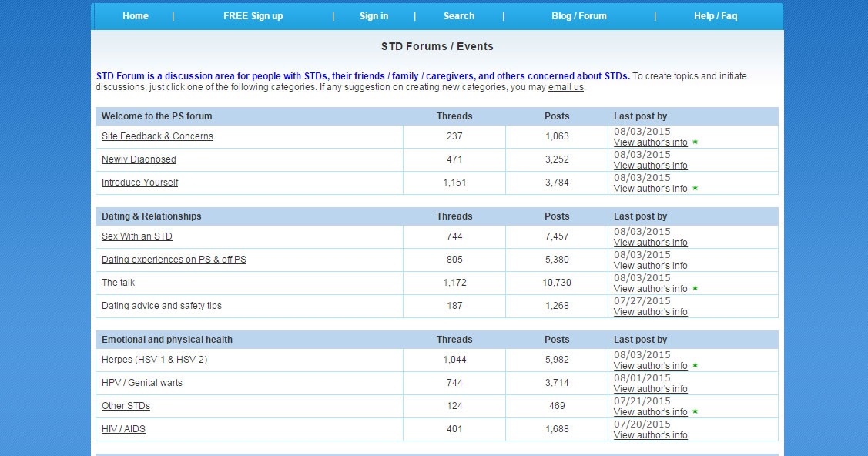868x456 pixels.
Task: Open the Blog / Forum section
Action: tap(579, 16)
